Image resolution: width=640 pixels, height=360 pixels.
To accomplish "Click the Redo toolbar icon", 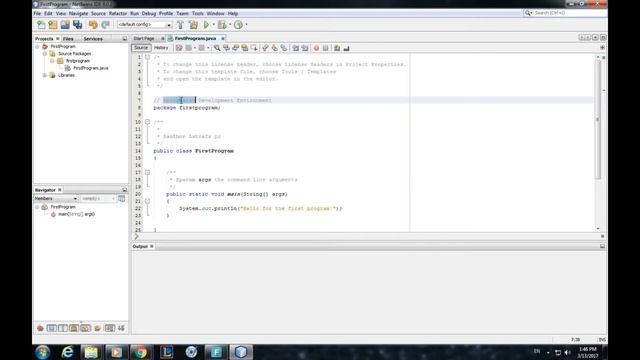I will [105, 24].
